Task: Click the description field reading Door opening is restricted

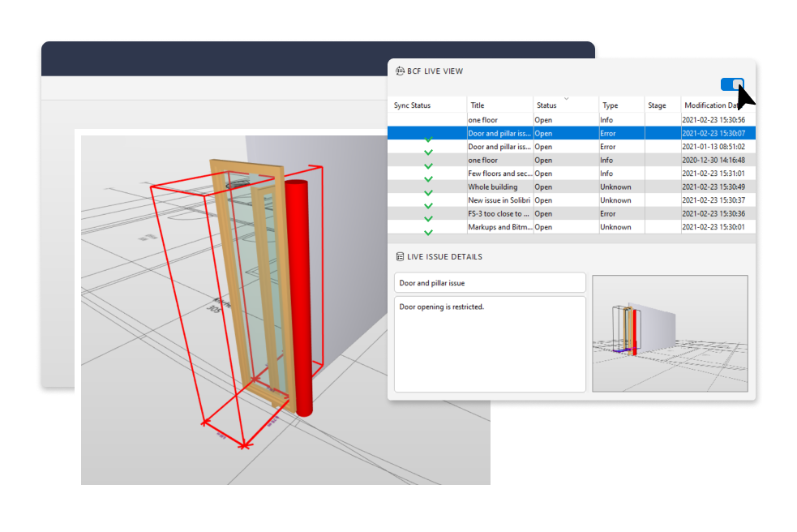Action: (x=490, y=342)
